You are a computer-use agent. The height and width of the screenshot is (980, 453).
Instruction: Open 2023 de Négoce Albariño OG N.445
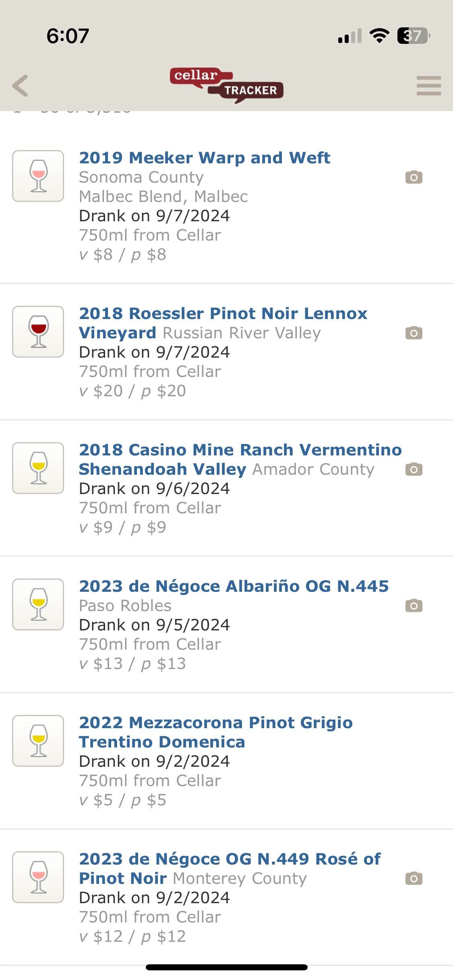tap(234, 587)
